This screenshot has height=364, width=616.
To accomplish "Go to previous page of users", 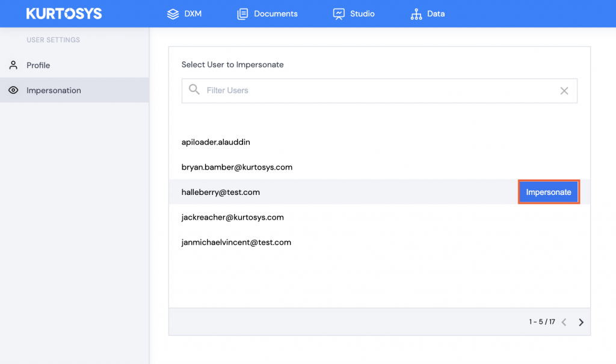I will pyautogui.click(x=564, y=322).
